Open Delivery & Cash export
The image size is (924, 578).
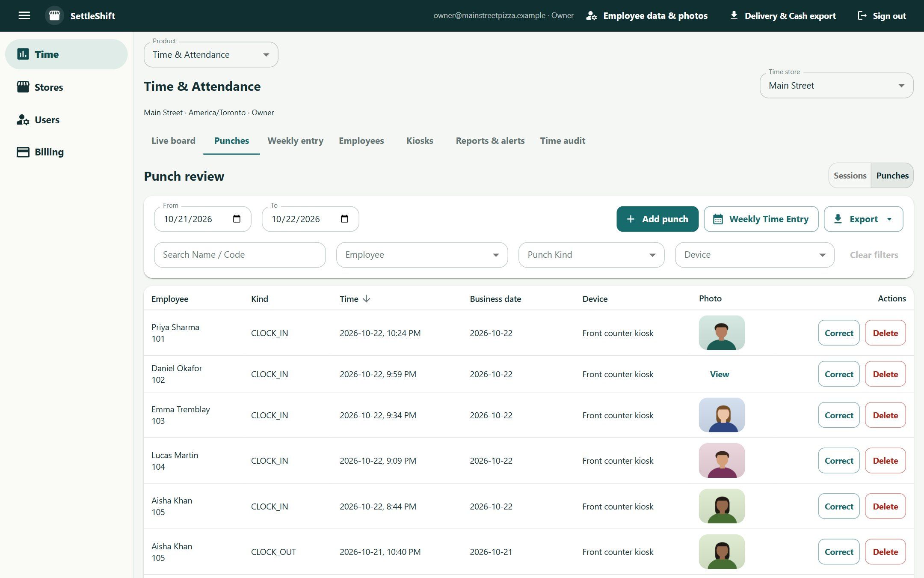[x=782, y=16]
